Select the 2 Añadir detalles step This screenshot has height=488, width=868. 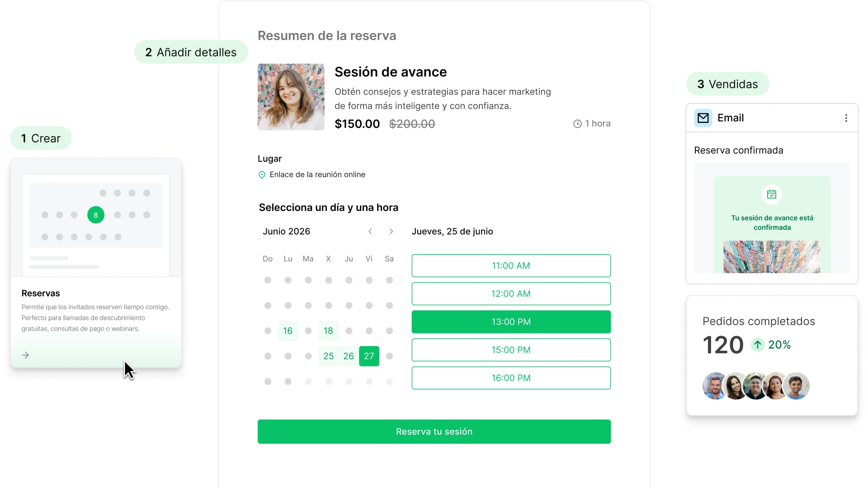[x=191, y=52]
